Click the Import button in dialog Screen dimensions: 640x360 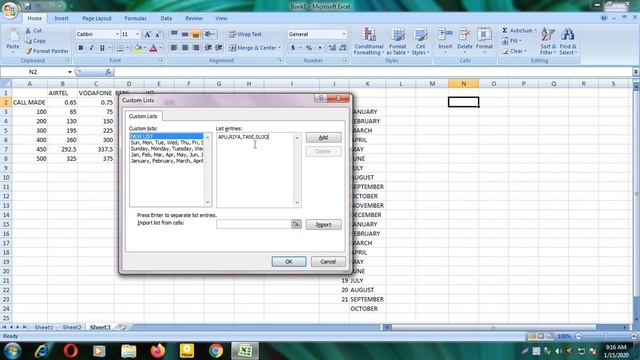tap(324, 224)
